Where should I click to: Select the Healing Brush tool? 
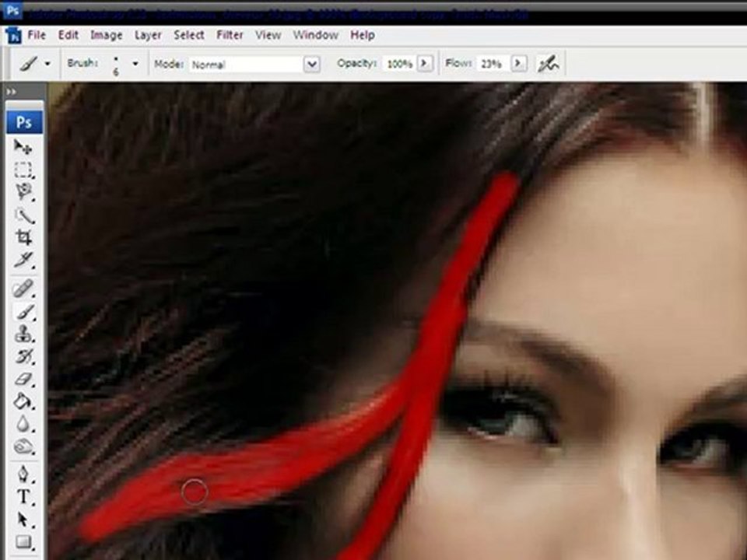[x=23, y=289]
